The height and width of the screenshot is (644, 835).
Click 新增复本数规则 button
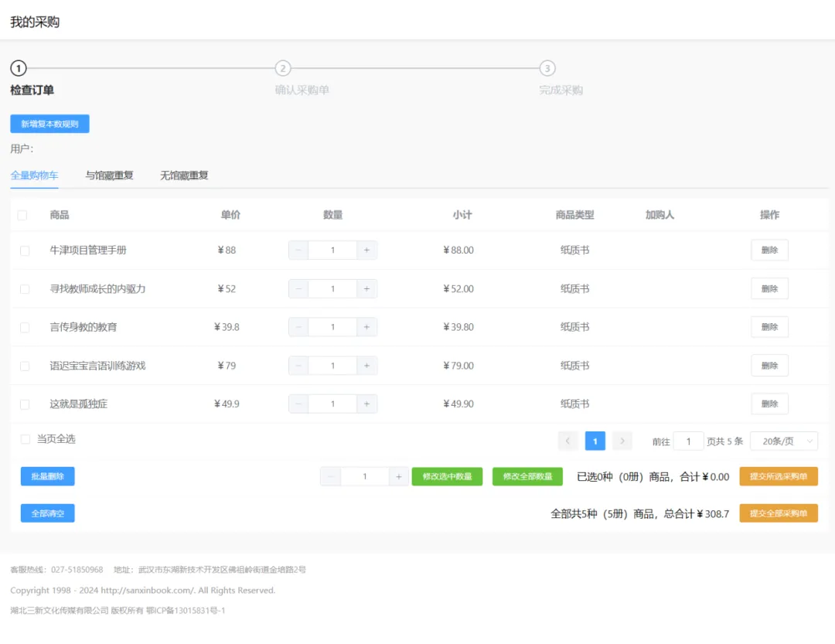[49, 124]
